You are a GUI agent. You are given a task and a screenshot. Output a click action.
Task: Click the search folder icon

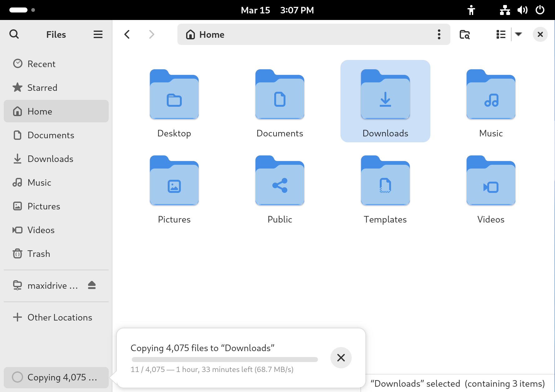tap(464, 34)
